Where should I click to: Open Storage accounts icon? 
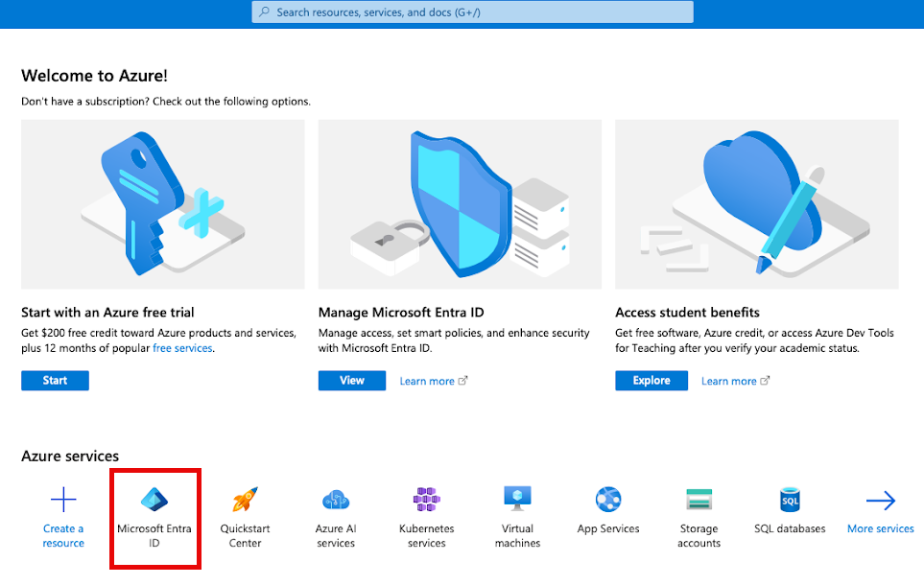click(699, 500)
